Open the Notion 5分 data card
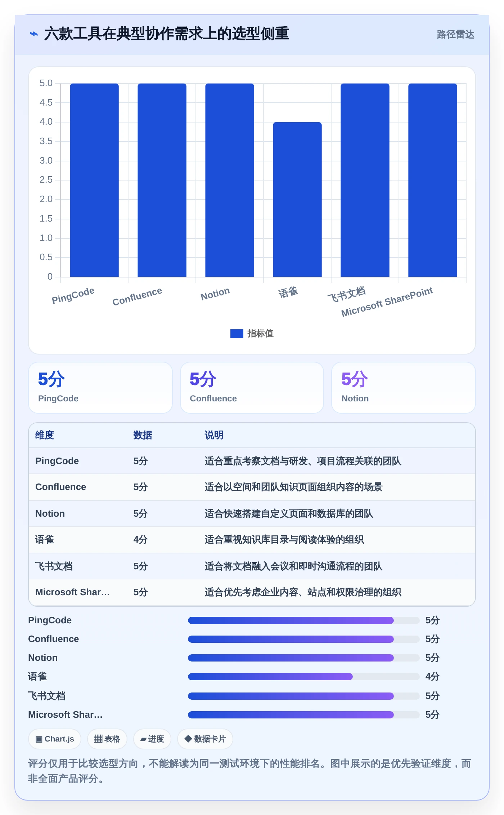 pos(404,388)
